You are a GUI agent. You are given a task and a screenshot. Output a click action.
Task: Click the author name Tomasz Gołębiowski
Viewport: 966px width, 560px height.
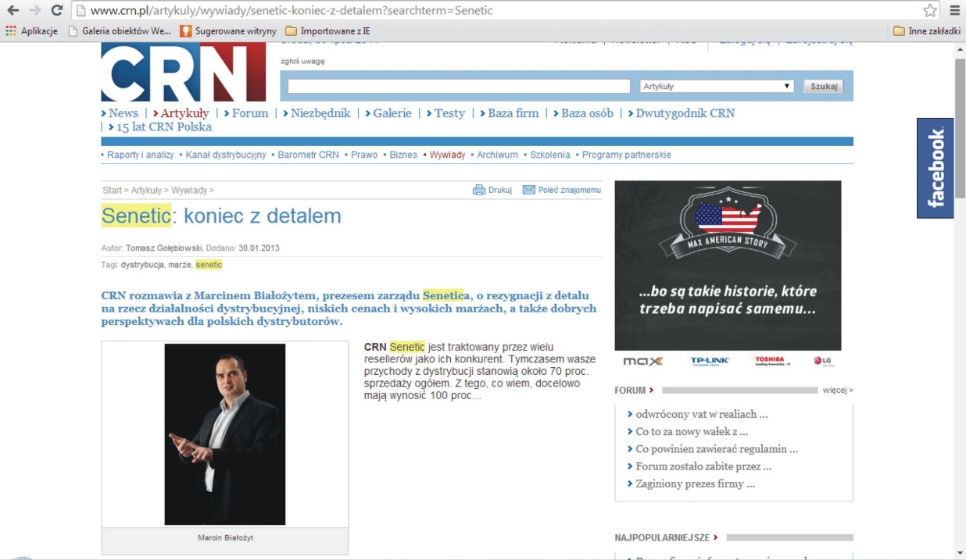pos(163,248)
